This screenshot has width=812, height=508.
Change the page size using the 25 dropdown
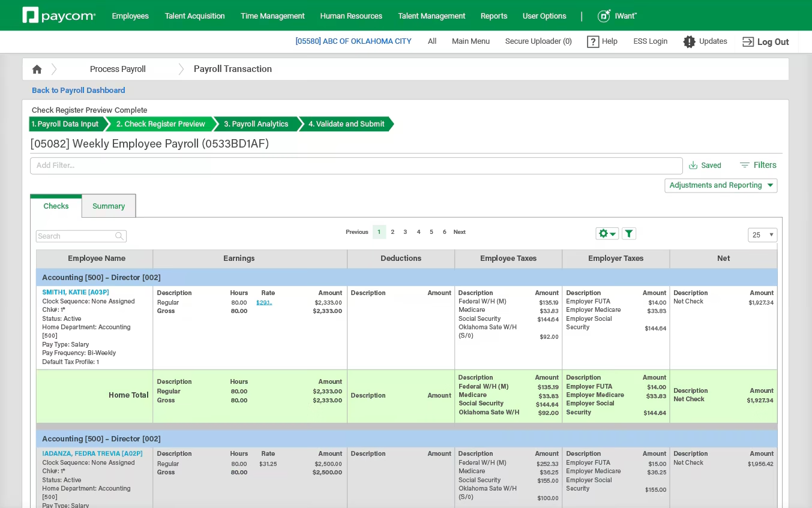pos(762,235)
